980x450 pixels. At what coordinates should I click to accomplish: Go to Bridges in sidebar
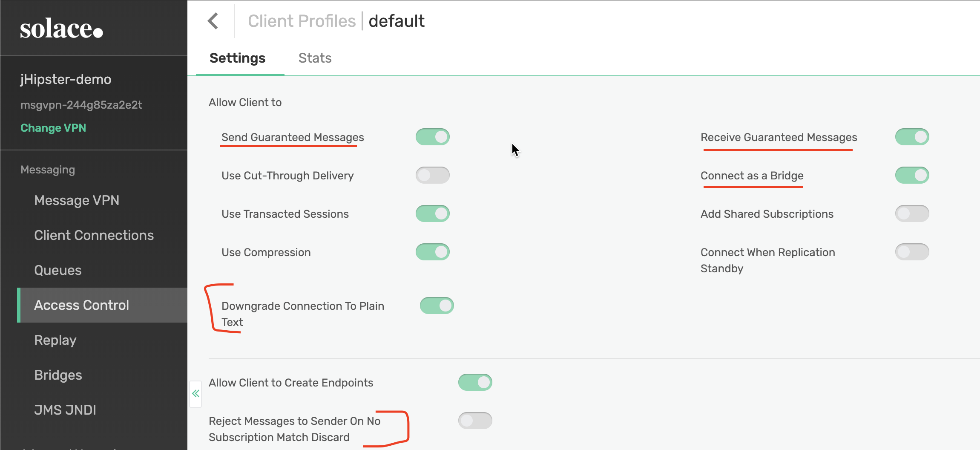coord(58,375)
